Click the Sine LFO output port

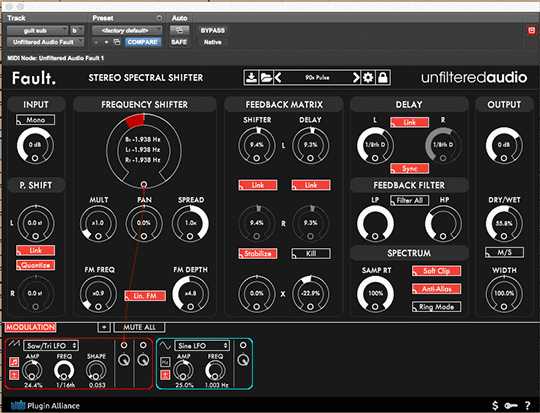coord(243,345)
